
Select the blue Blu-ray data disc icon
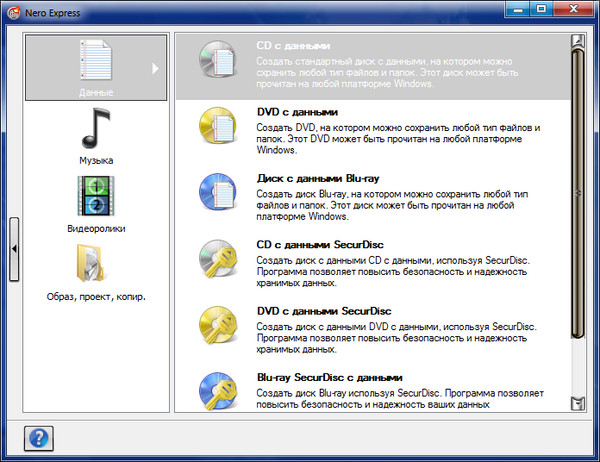point(216,193)
